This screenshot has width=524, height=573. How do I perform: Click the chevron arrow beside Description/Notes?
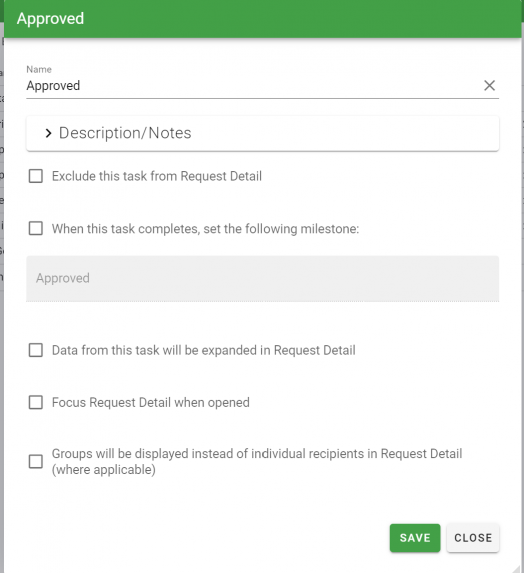[48, 133]
